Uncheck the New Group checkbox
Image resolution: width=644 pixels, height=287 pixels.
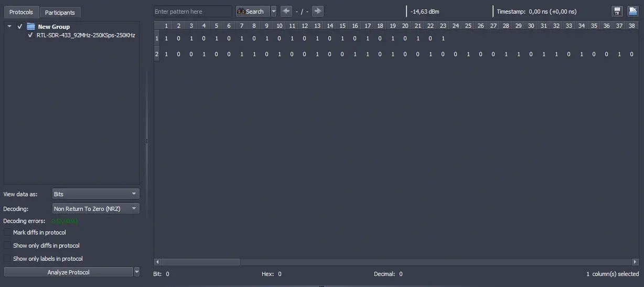[x=20, y=27]
